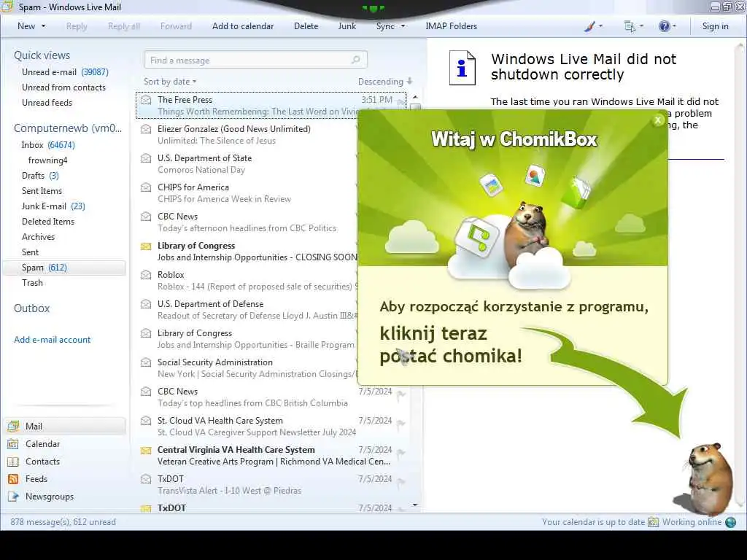Flag the TxDOT TransVista Alert message
This screenshot has width=747, height=560.
tap(401, 482)
